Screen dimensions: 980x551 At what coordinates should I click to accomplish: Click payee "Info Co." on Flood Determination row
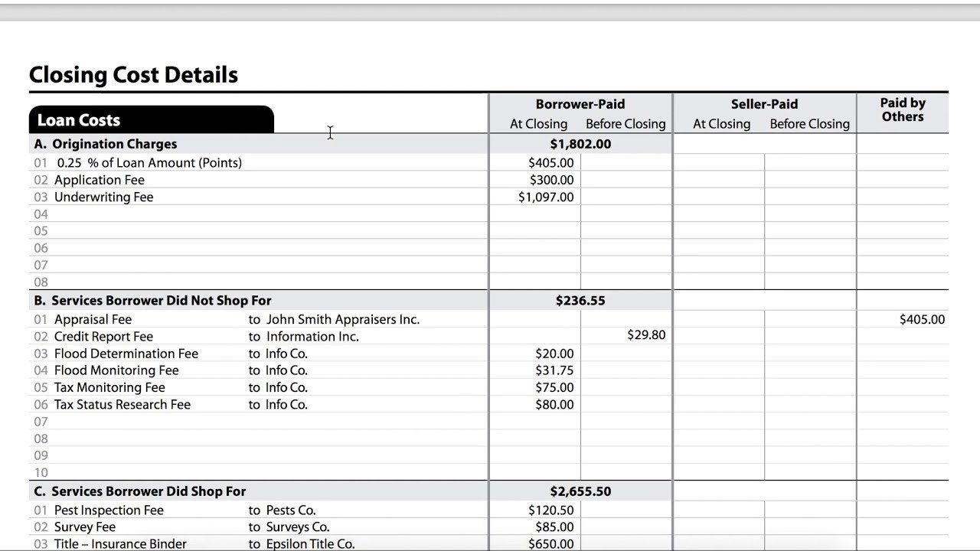point(286,354)
